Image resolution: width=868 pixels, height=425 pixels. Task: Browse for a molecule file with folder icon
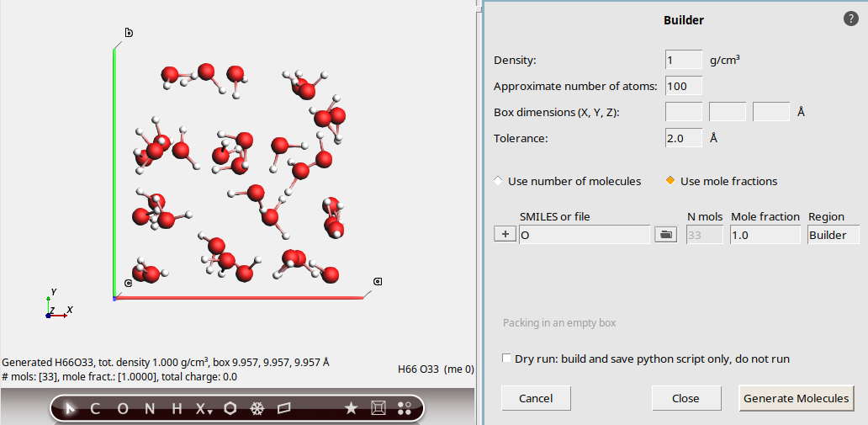point(666,235)
